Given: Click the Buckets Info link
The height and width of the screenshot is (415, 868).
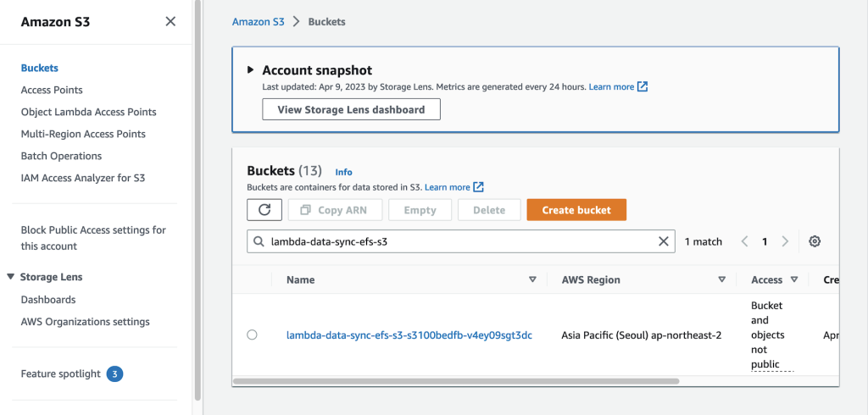Looking at the screenshot, I should click(343, 172).
